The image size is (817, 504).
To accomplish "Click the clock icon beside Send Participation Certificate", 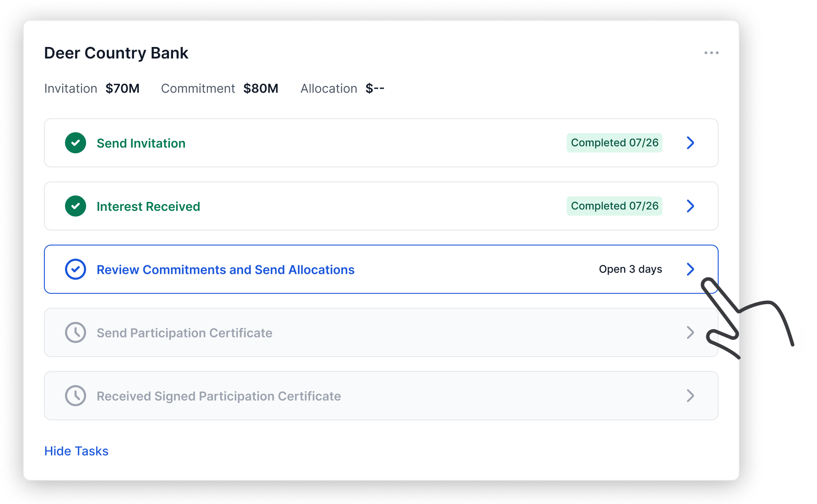I will click(x=76, y=332).
